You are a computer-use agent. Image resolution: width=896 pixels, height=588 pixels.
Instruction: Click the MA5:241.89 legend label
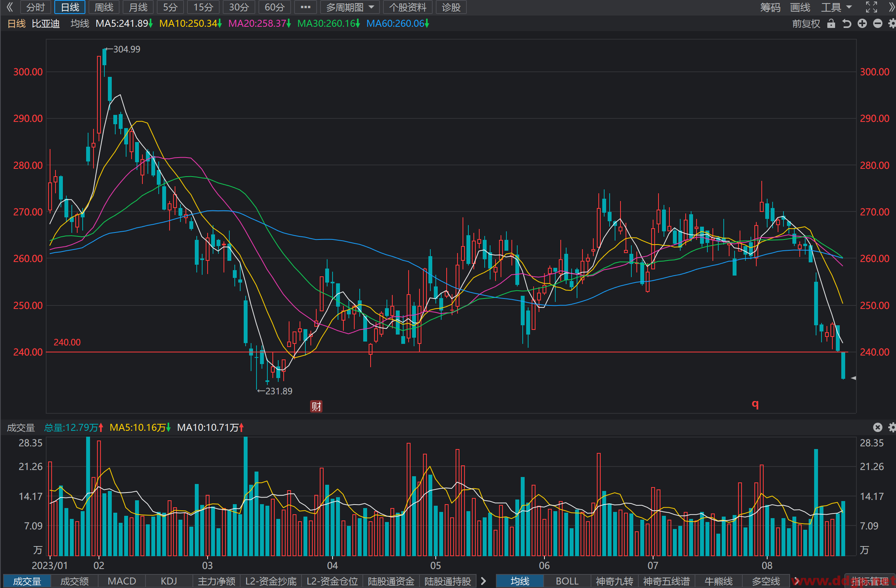[x=124, y=24]
